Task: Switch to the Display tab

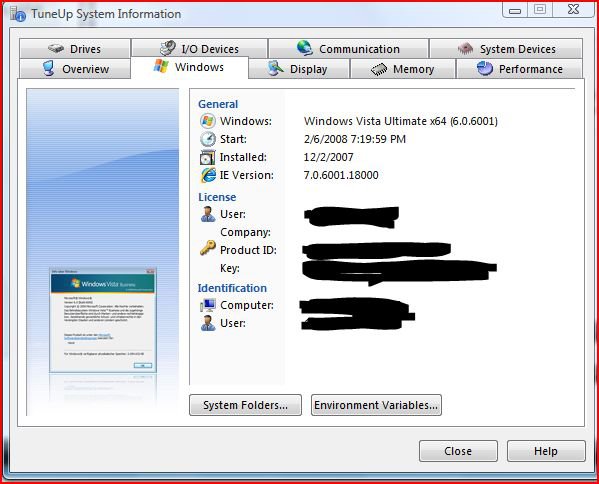Action: (x=299, y=69)
